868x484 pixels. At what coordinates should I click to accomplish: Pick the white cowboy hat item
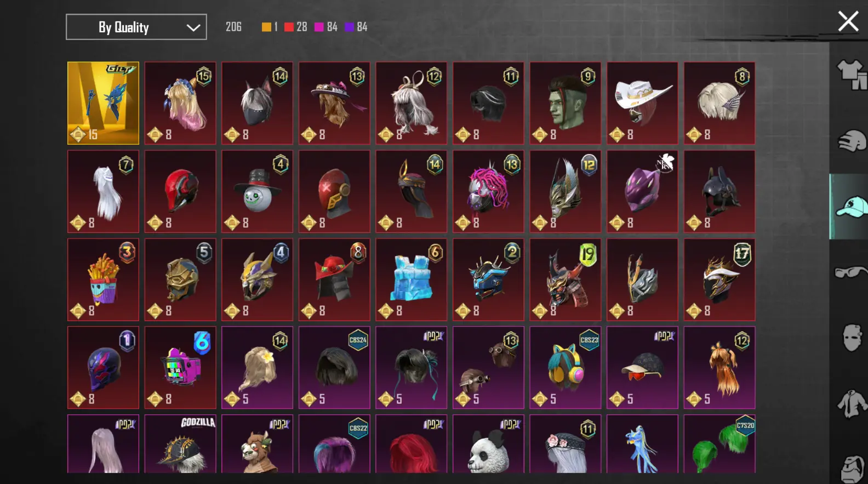point(642,103)
